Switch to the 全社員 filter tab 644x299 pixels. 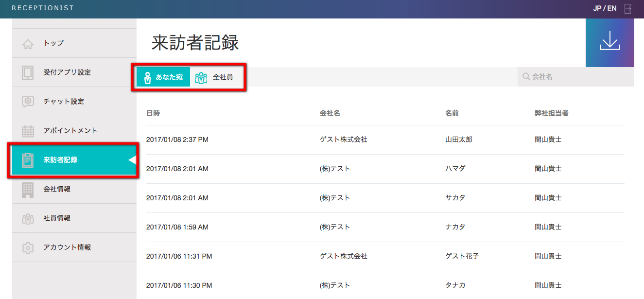(214, 77)
